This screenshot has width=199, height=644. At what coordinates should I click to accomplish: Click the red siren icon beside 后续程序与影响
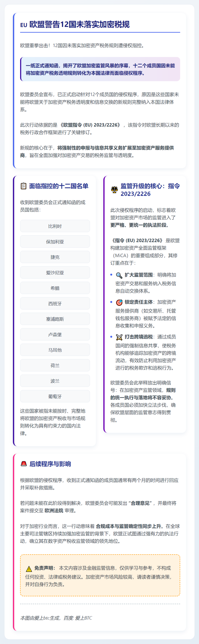[24, 464]
